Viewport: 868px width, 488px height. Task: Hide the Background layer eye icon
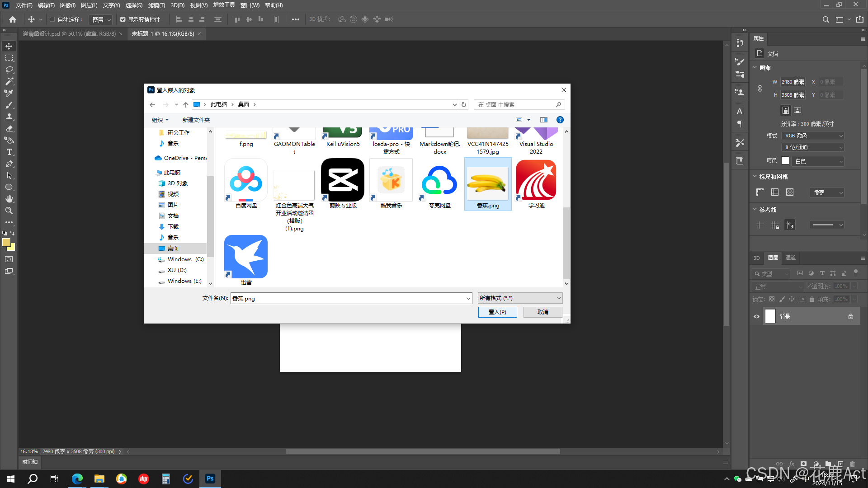[x=756, y=316]
